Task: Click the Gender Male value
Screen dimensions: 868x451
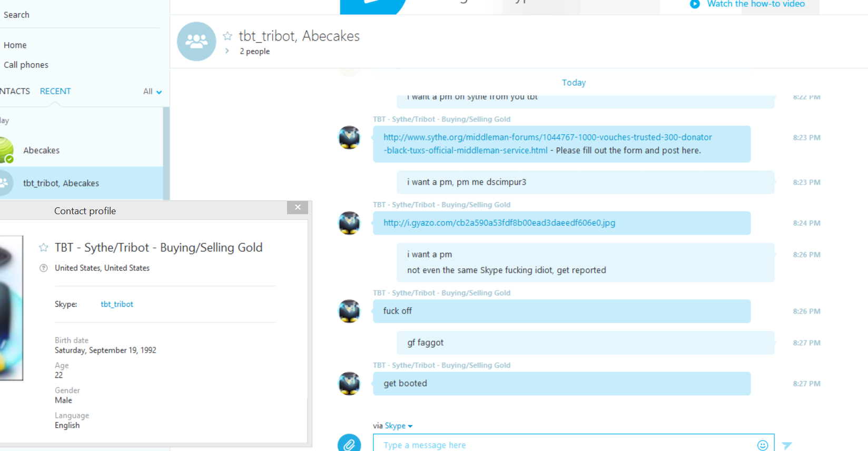Action: (63, 400)
